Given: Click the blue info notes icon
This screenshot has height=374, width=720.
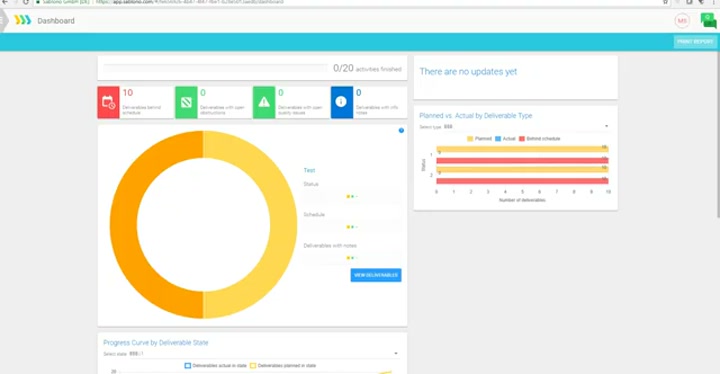Looking at the screenshot, I should click(342, 102).
